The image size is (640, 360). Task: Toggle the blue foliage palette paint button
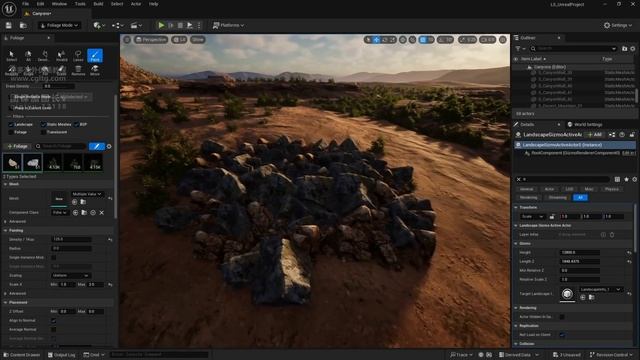[97, 146]
